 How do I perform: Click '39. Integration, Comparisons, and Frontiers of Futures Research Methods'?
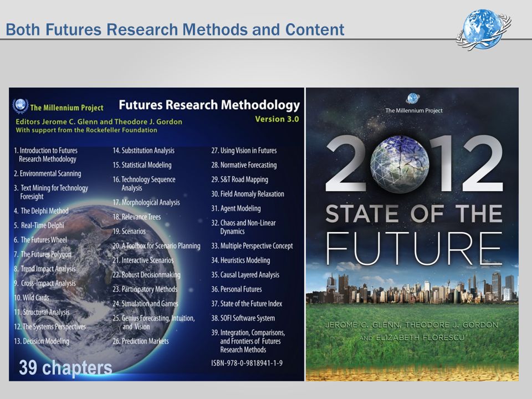[248, 341]
